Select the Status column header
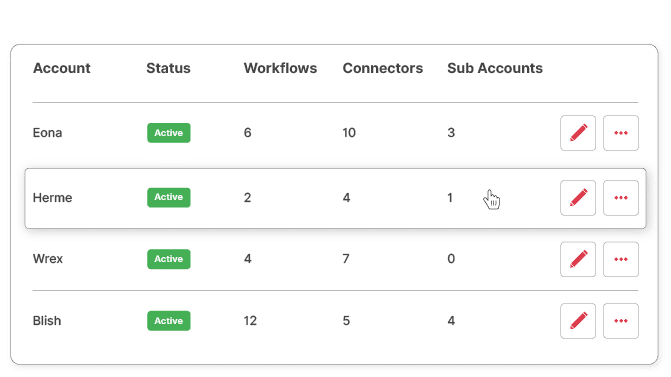Screen dimensions: 671x377 point(168,68)
